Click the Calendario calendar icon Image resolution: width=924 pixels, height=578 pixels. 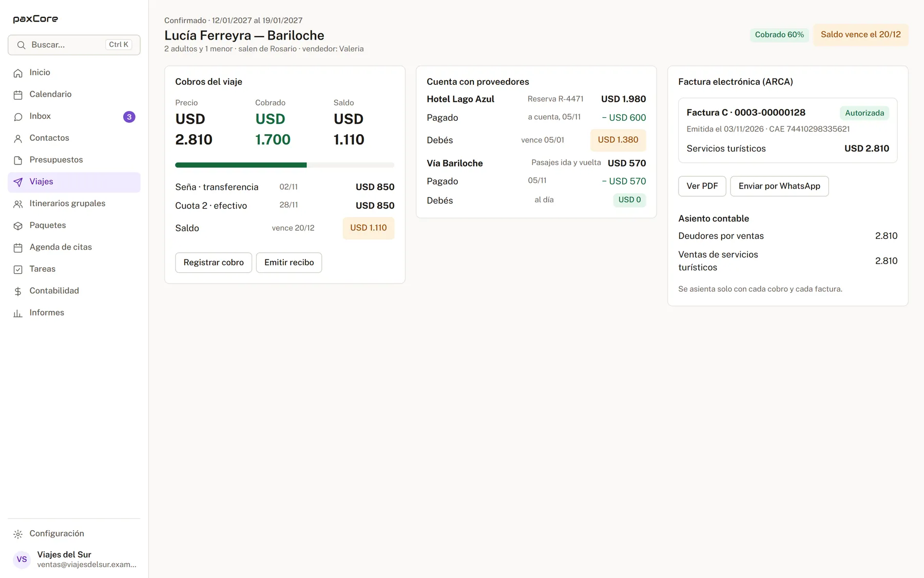18,95
